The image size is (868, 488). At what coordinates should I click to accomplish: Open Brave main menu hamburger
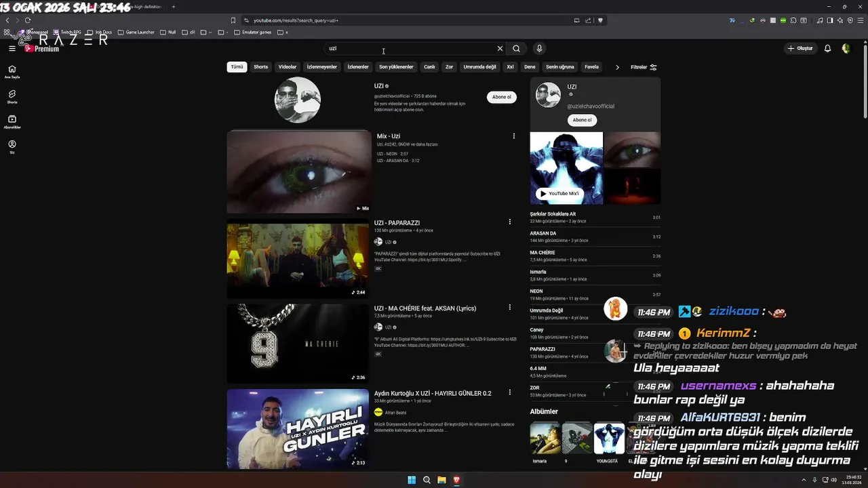pos(861,20)
